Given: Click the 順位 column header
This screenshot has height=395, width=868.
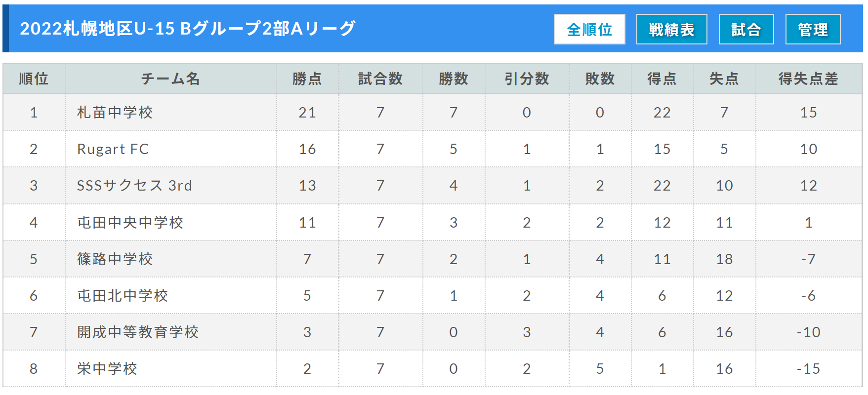Looking at the screenshot, I should click(x=34, y=79).
